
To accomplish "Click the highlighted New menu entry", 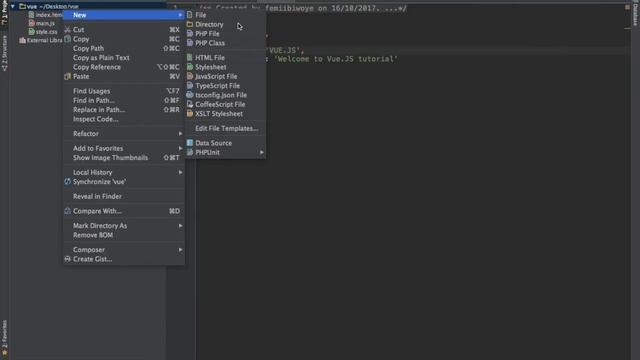I will (x=124, y=15).
